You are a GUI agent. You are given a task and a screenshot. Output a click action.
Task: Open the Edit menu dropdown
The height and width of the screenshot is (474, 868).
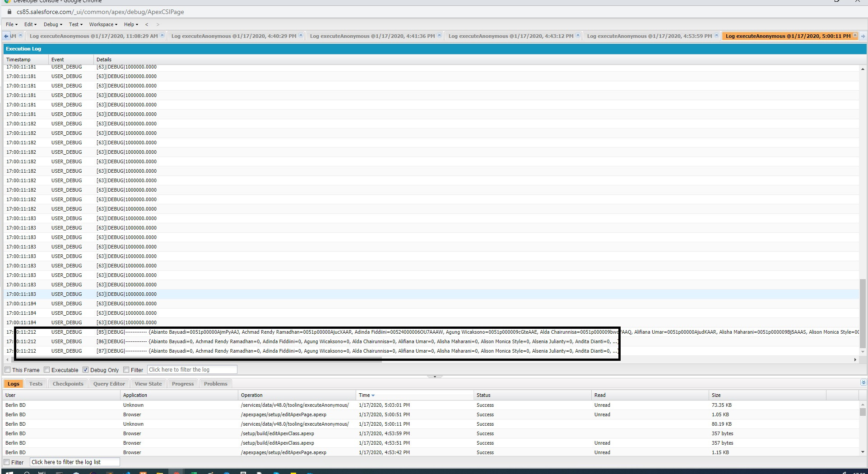tap(30, 24)
